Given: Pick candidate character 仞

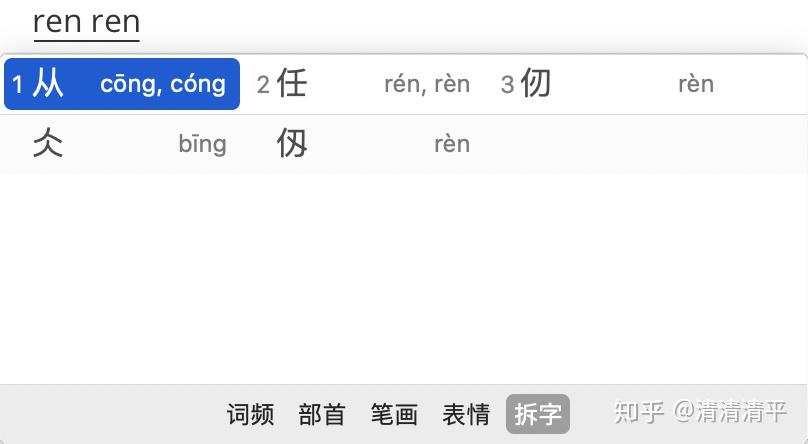Looking at the screenshot, I should [536, 84].
